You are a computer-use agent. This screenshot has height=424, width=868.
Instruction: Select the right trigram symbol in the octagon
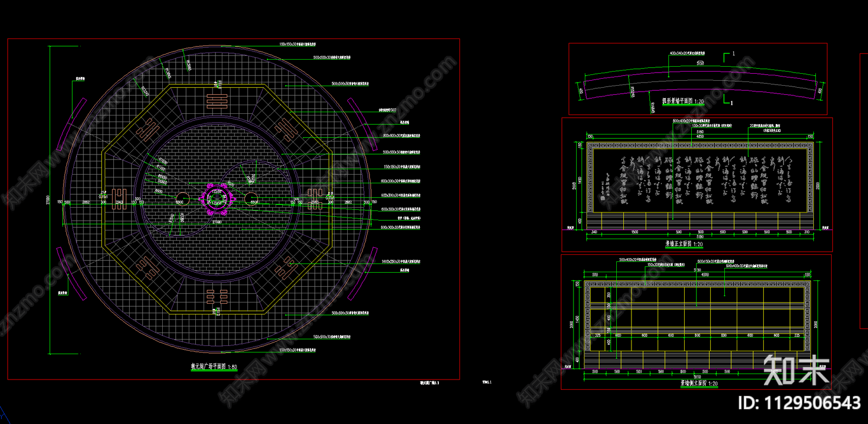click(315, 199)
